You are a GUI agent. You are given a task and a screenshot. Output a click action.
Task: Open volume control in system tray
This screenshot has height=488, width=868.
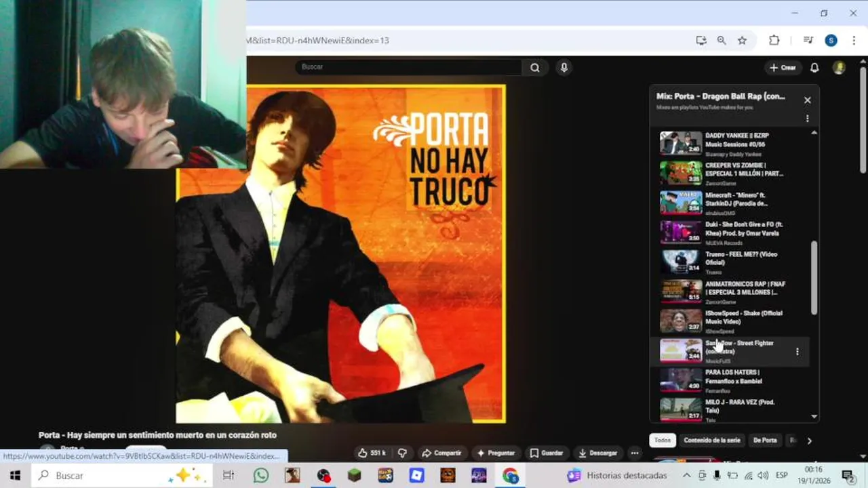(763, 476)
